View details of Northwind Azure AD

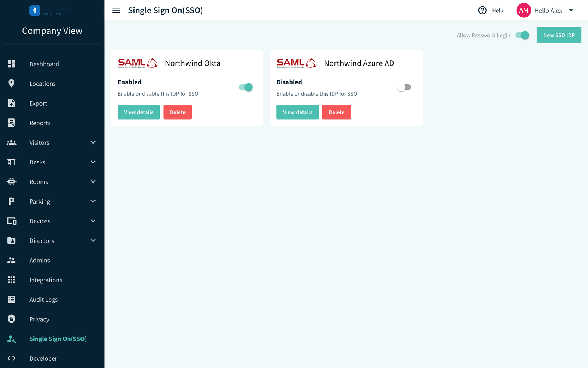tap(298, 112)
